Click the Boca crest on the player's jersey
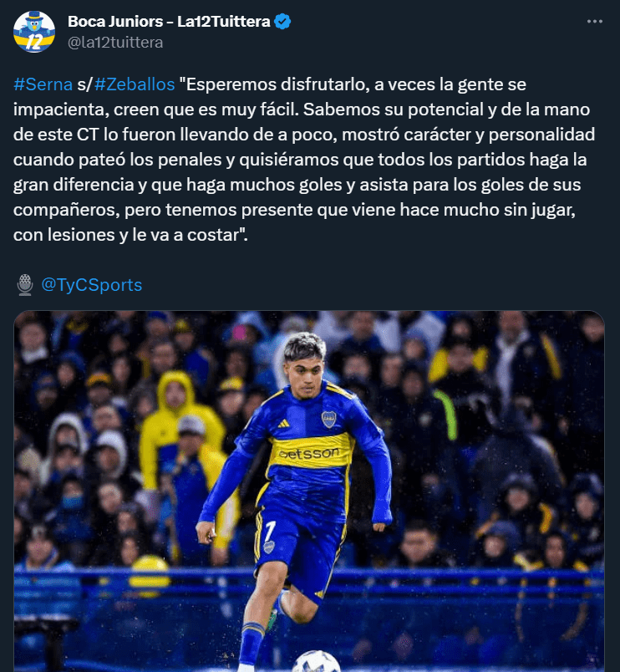This screenshot has height=672, width=620. [328, 419]
